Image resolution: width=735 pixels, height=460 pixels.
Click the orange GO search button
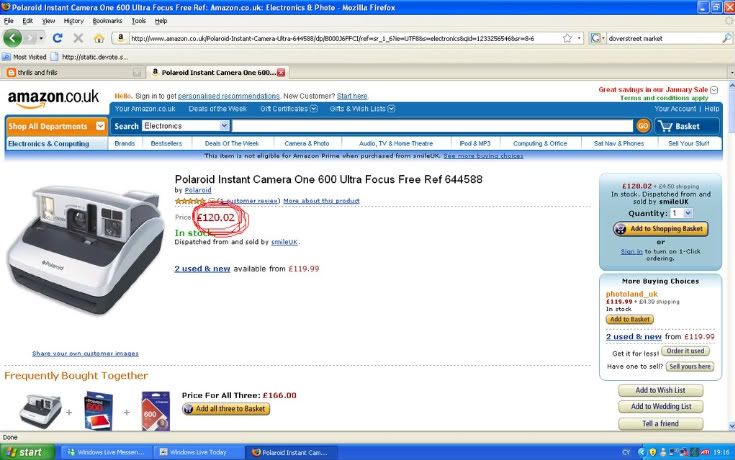[643, 126]
